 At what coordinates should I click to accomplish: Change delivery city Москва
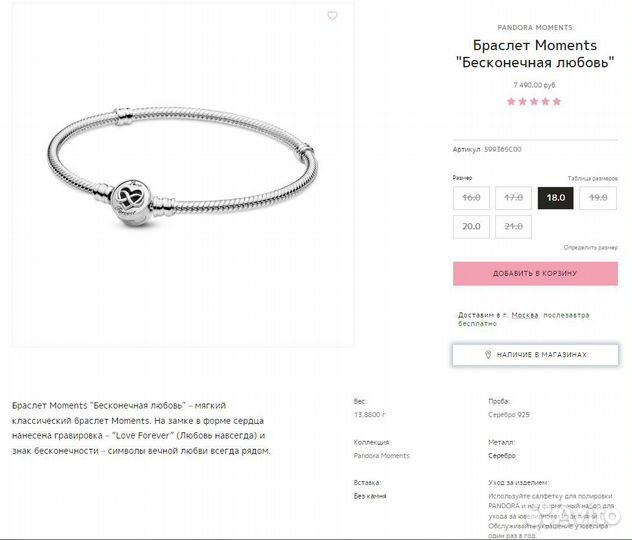[x=525, y=315]
